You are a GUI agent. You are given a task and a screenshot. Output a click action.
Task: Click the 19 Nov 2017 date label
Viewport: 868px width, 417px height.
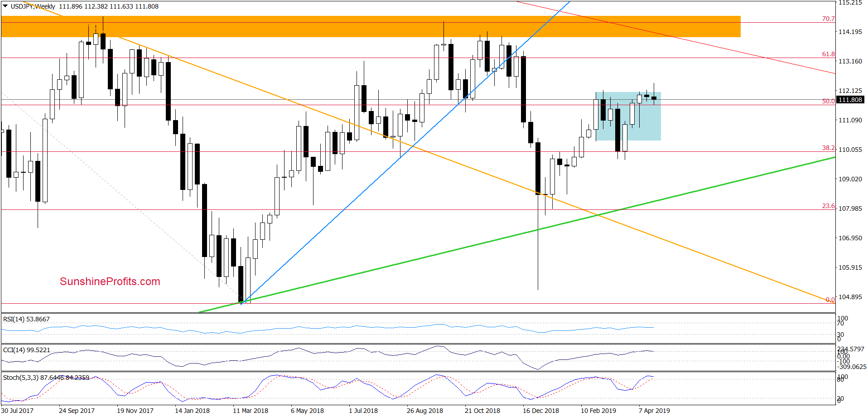click(x=135, y=411)
